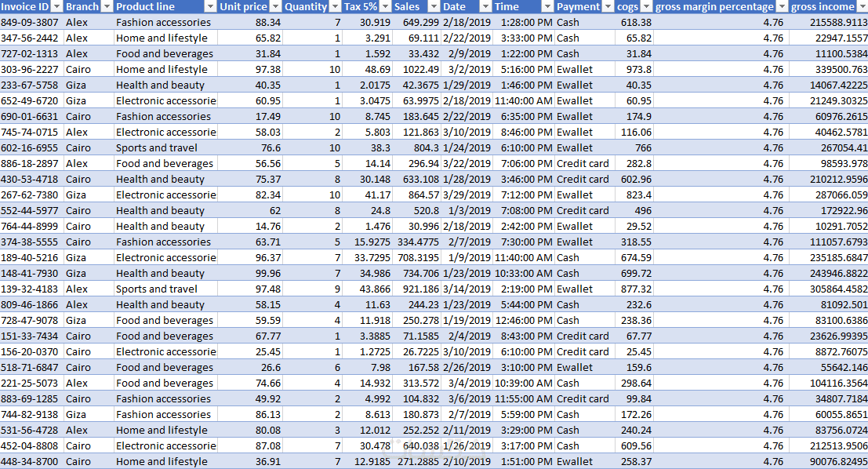Open the Branch column filter dropdown
This screenshot has width=868, height=469.
point(107,6)
